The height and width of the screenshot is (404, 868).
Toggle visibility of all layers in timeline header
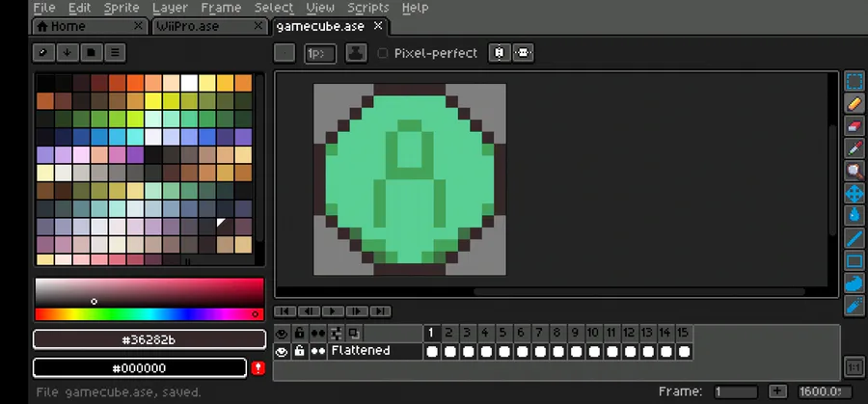click(282, 334)
